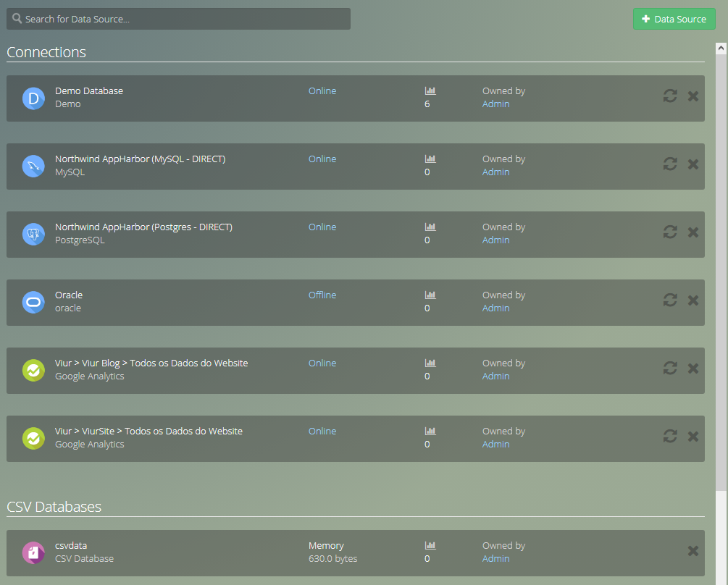Image resolution: width=728 pixels, height=585 pixels.
Task: Select Viur > Viur Blog connection name
Action: 151,363
